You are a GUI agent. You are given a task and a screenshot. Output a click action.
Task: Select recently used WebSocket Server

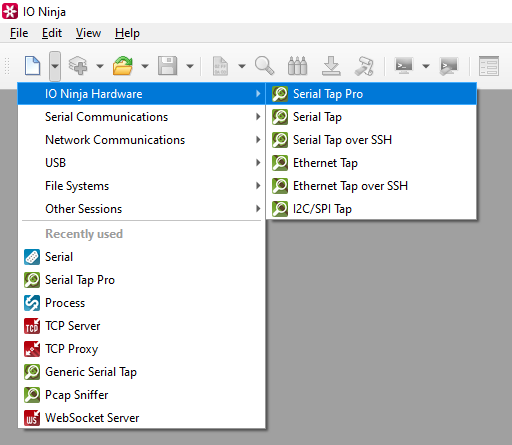142,418
